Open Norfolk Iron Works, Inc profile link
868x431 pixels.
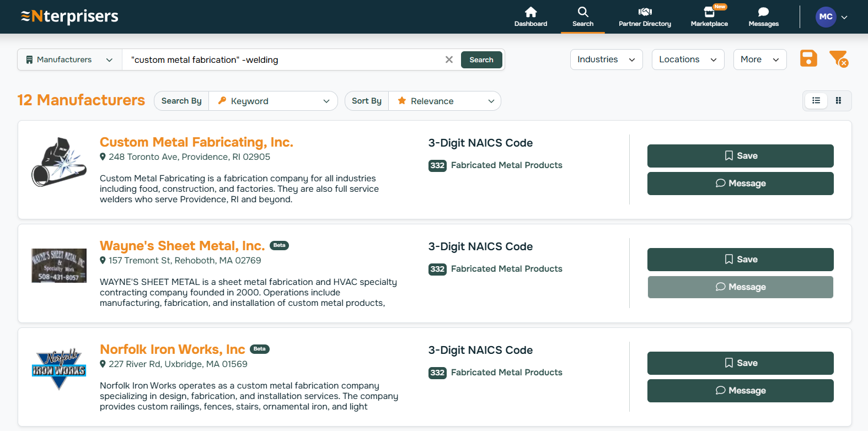(x=172, y=349)
